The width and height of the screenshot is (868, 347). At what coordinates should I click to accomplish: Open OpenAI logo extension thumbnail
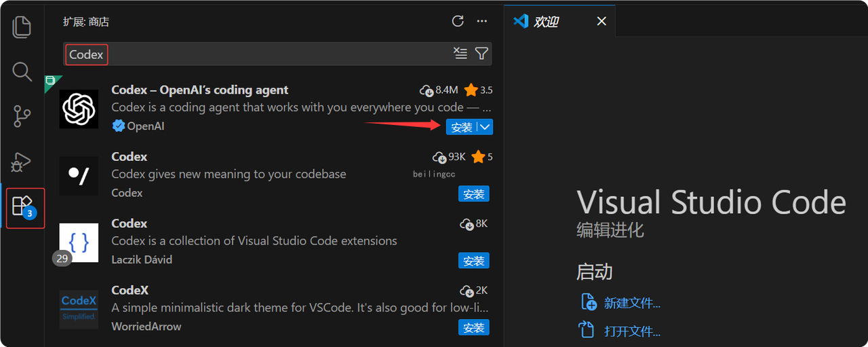[79, 109]
